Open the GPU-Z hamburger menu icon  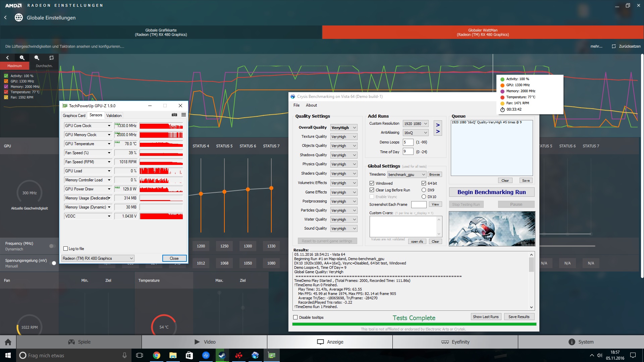tap(183, 115)
